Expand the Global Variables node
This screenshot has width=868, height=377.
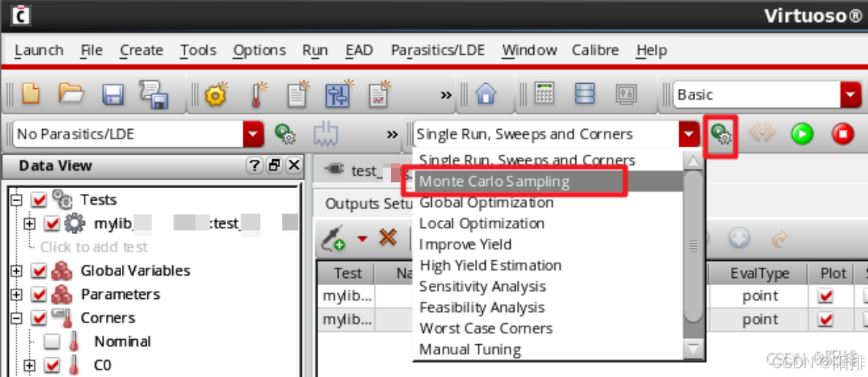point(18,271)
